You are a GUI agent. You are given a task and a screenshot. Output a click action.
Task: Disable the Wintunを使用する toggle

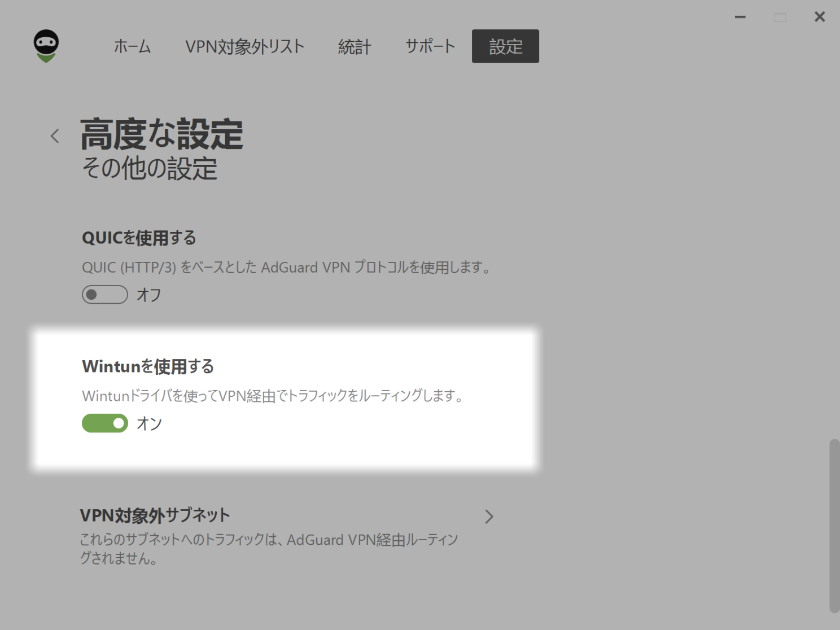tap(105, 423)
